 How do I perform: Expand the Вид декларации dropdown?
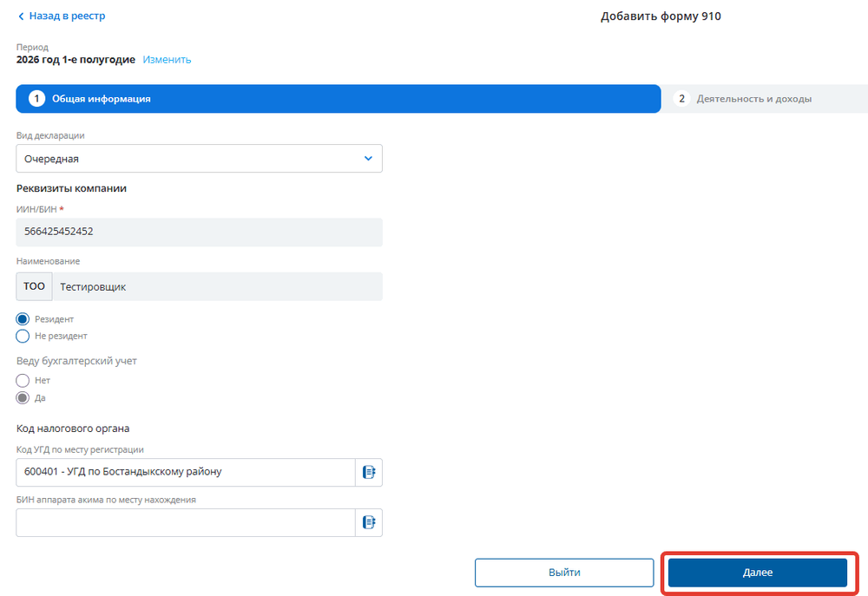[200, 159]
